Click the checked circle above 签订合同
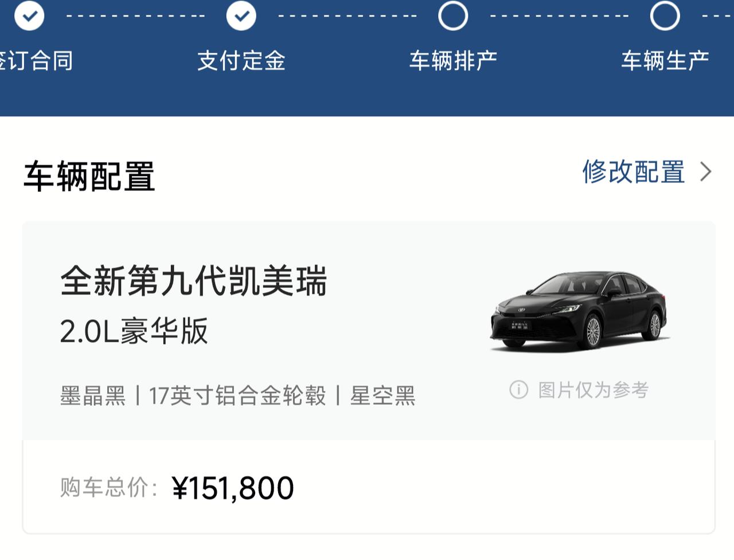The height and width of the screenshot is (560, 734). point(29,16)
